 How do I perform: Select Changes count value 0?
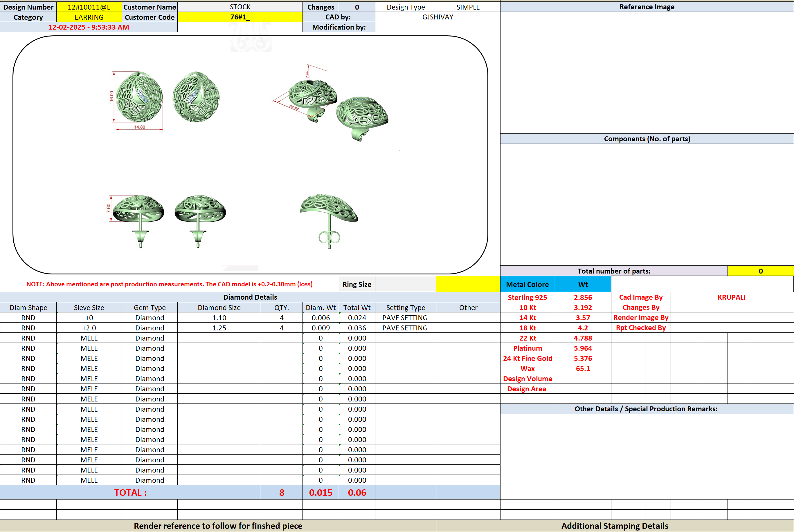point(357,7)
